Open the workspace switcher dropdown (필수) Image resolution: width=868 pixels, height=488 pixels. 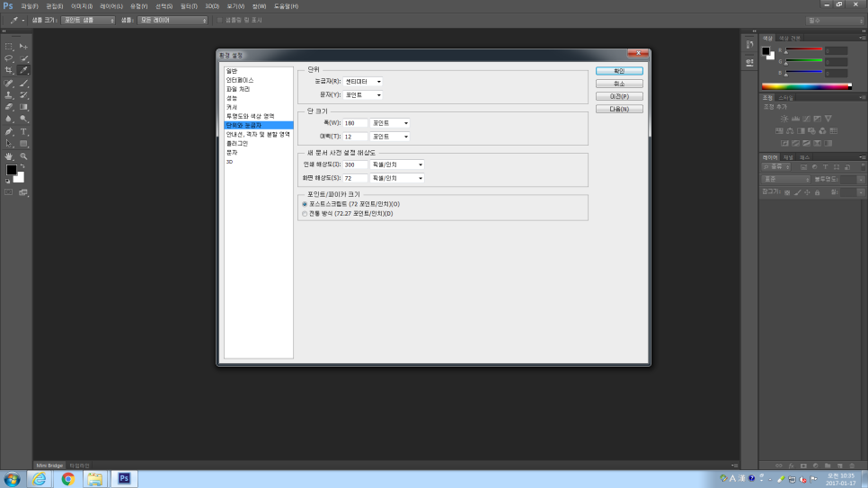(x=835, y=21)
